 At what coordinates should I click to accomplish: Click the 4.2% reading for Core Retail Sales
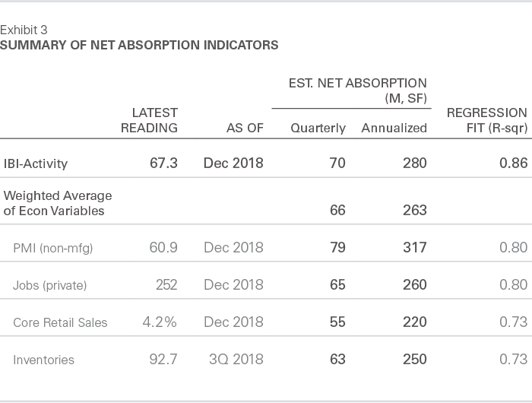(x=160, y=322)
